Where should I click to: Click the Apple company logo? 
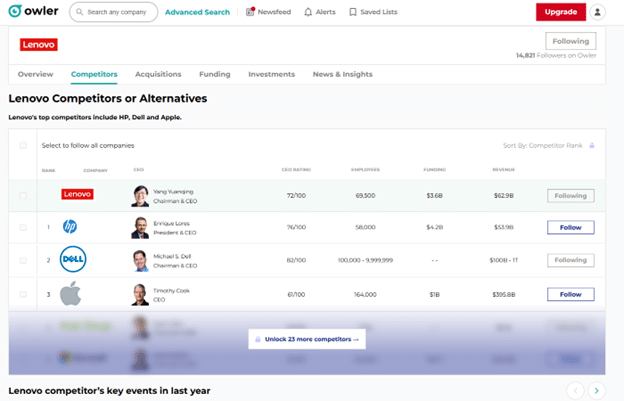pyautogui.click(x=70, y=294)
